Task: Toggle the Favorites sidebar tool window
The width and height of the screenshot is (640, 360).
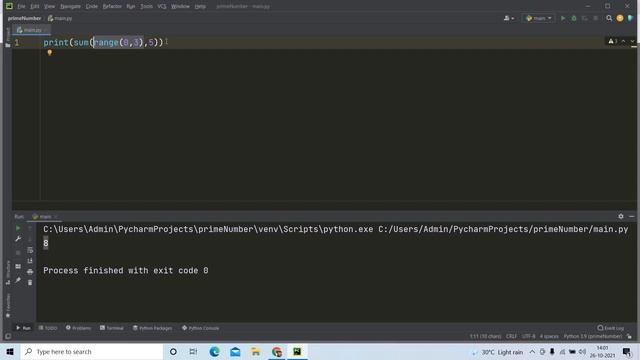Action: click(x=8, y=305)
